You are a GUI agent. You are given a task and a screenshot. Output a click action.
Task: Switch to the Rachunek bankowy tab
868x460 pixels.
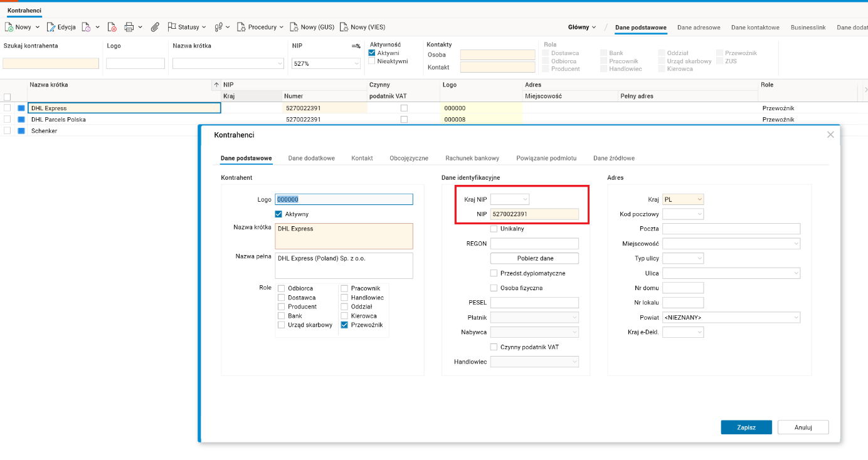(472, 158)
